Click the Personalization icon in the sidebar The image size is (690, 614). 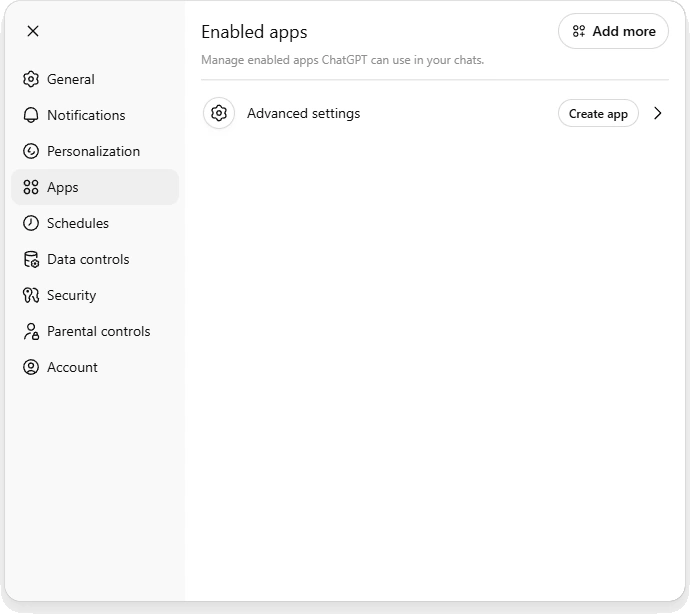(x=31, y=151)
